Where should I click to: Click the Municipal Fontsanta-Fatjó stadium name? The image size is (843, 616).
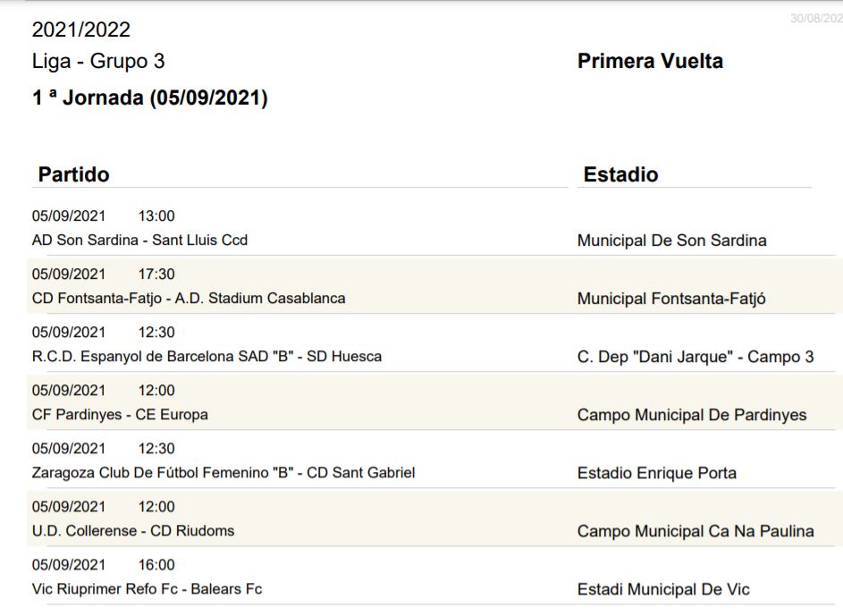[x=671, y=299]
